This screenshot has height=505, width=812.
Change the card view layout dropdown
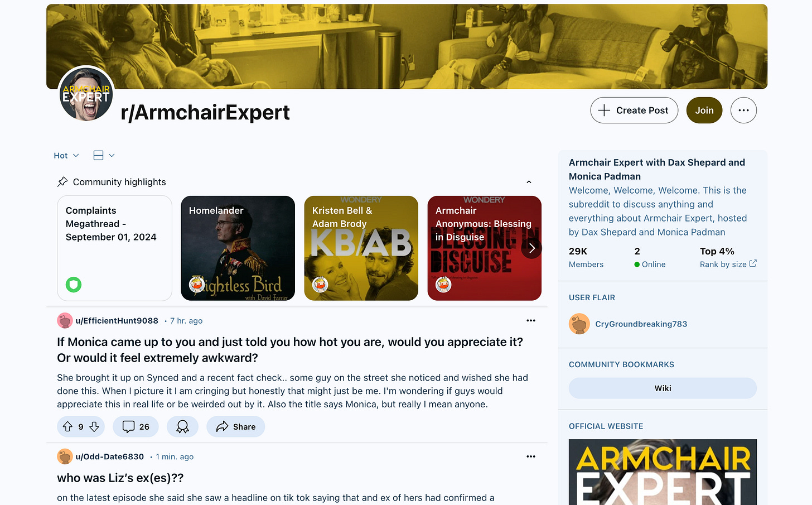[104, 156]
